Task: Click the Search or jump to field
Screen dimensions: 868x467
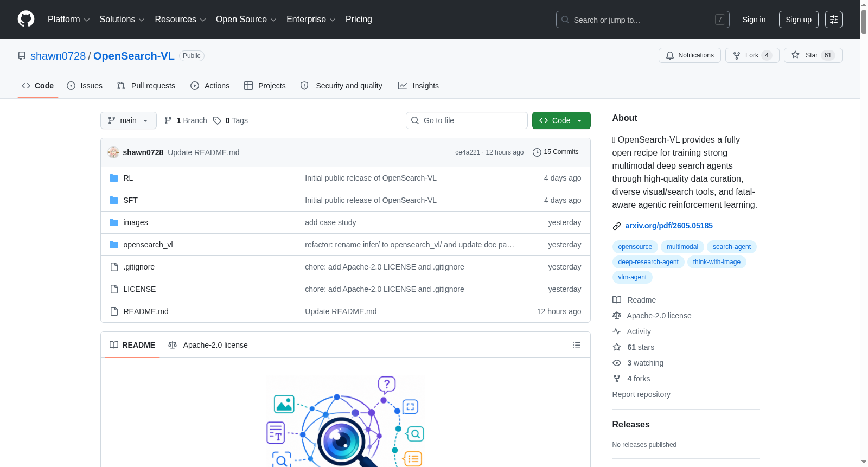Action: [x=643, y=20]
